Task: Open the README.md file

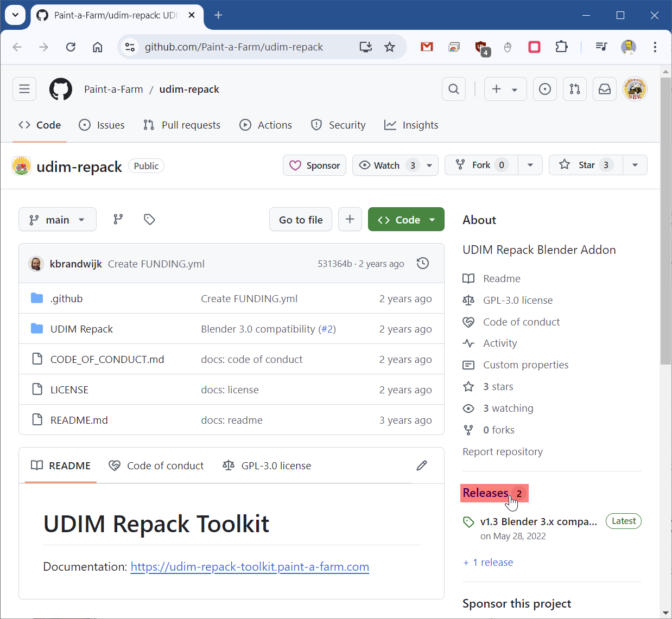Action: [x=79, y=420]
